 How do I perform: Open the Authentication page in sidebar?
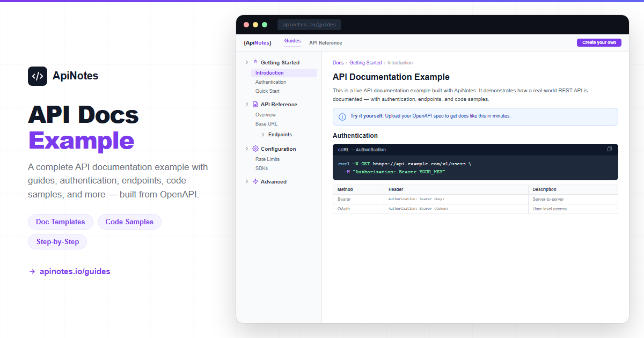[270, 82]
